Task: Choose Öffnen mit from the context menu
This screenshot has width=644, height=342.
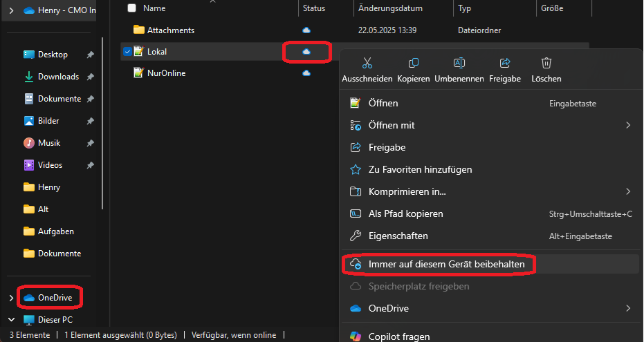Action: coord(490,125)
